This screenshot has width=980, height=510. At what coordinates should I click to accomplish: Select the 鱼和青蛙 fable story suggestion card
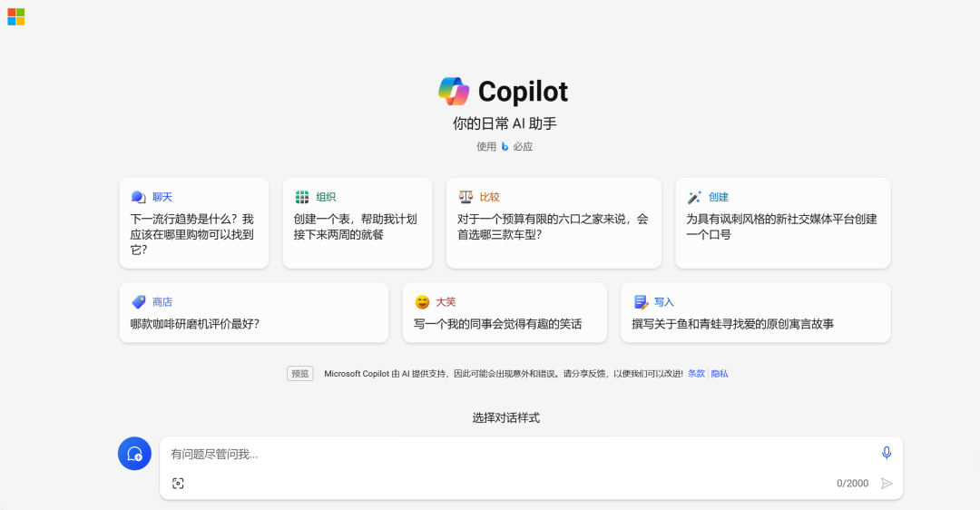click(x=755, y=312)
